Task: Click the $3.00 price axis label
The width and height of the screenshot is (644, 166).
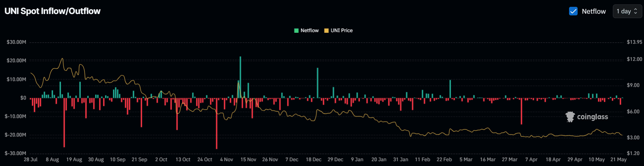Action: tap(633, 137)
